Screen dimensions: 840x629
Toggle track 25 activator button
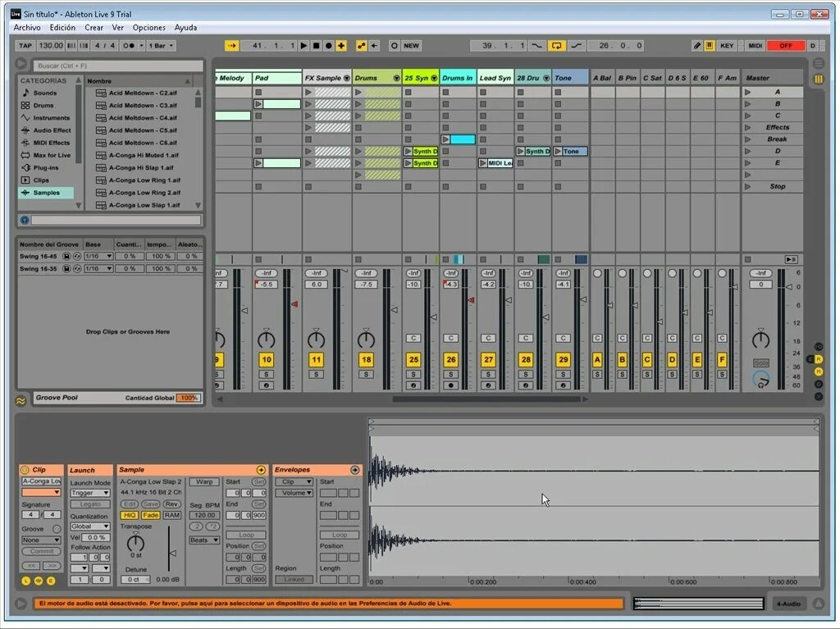point(413,359)
